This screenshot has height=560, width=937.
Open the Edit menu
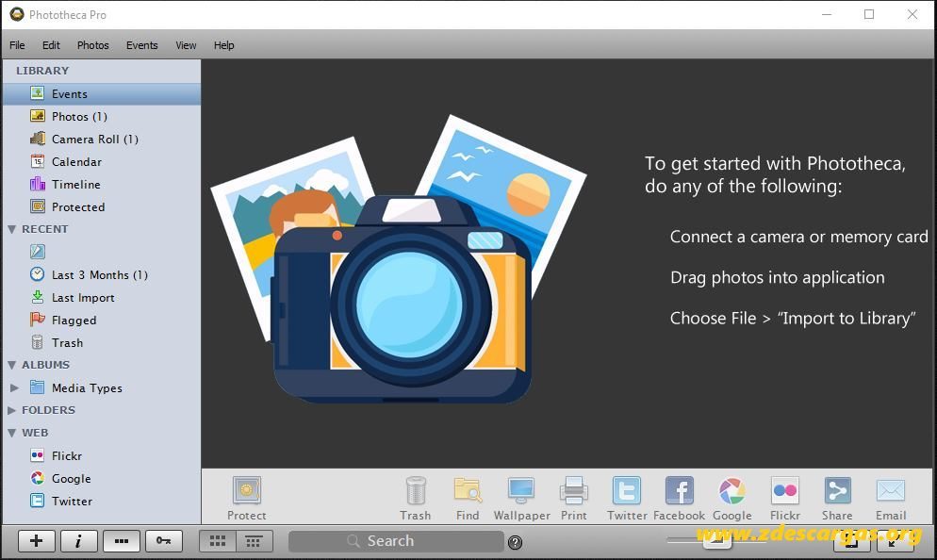coord(51,45)
